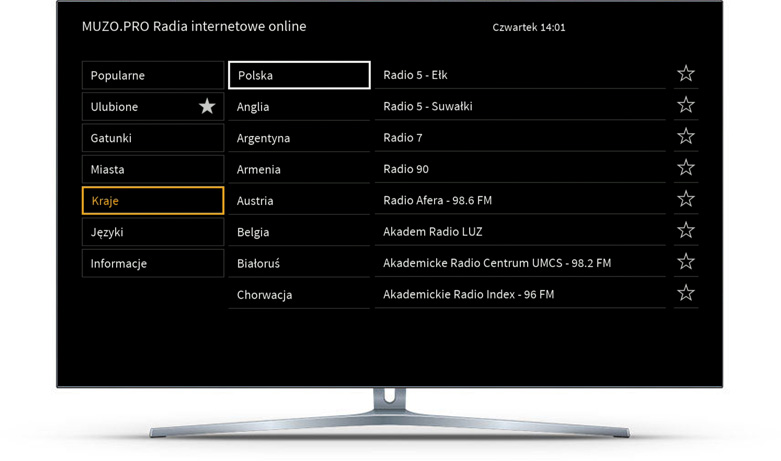Screen dimensions: 781x461
Task: Star the Radio 7 station
Action: (685, 137)
